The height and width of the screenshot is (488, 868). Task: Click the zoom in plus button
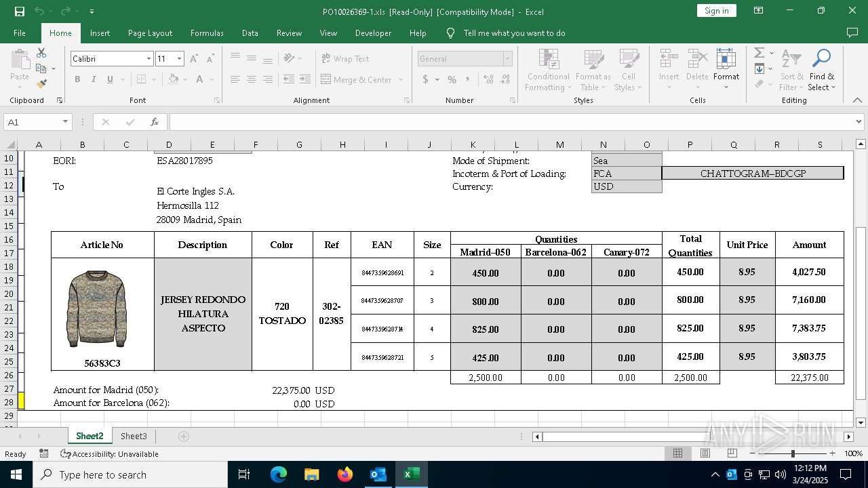pyautogui.click(x=832, y=453)
